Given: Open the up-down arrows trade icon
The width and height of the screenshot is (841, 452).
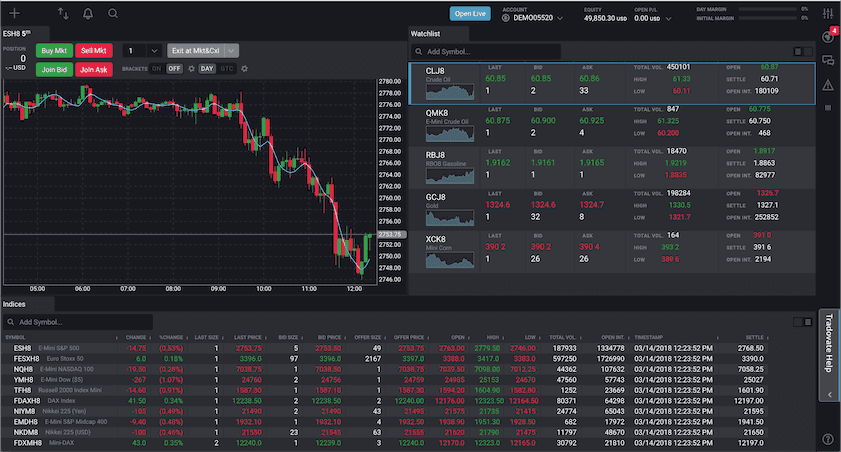Looking at the screenshot, I should (63, 13).
